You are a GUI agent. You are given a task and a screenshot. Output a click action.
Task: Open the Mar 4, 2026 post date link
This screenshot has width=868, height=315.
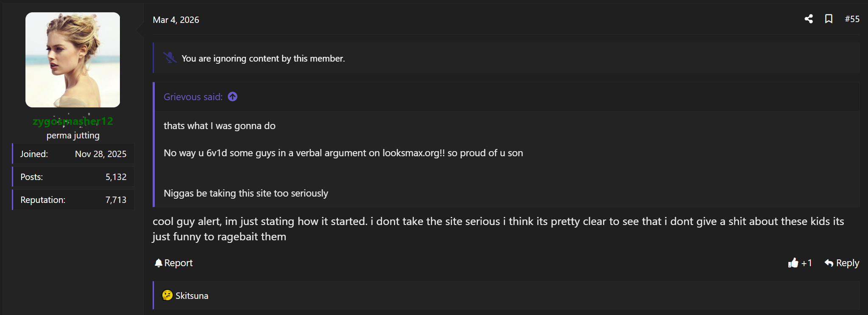tap(176, 20)
